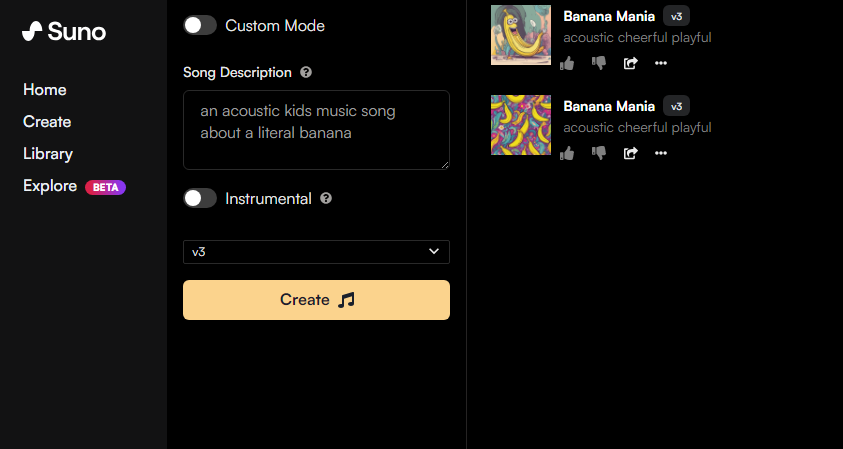Open Explore in sidebar
Viewport: 843px width, 449px height.
pos(50,186)
